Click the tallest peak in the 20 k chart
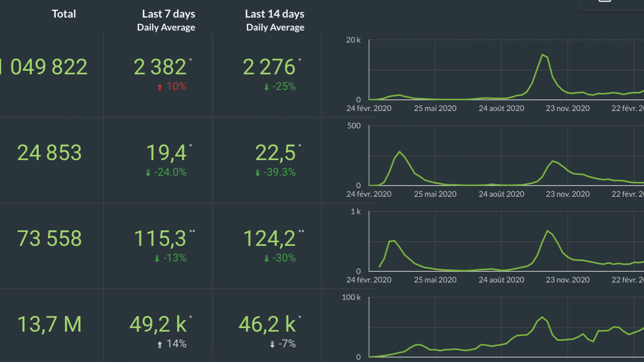The height and width of the screenshot is (362, 644). [x=542, y=55]
